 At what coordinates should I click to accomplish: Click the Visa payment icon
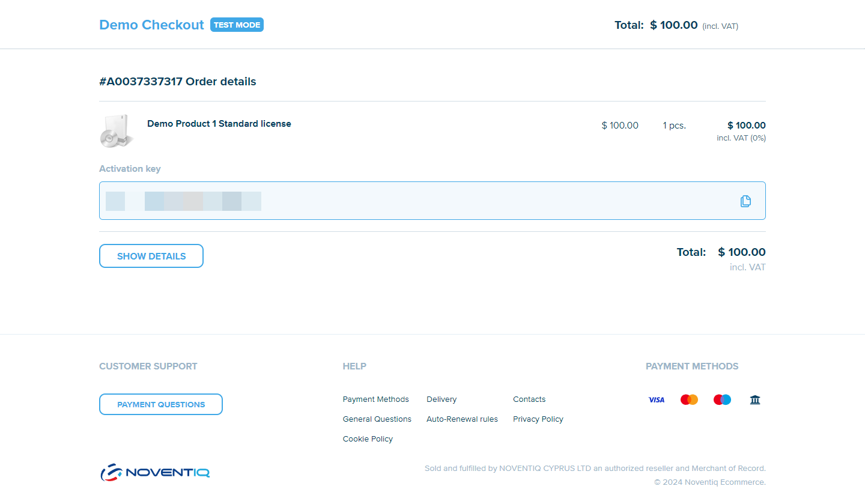(656, 399)
